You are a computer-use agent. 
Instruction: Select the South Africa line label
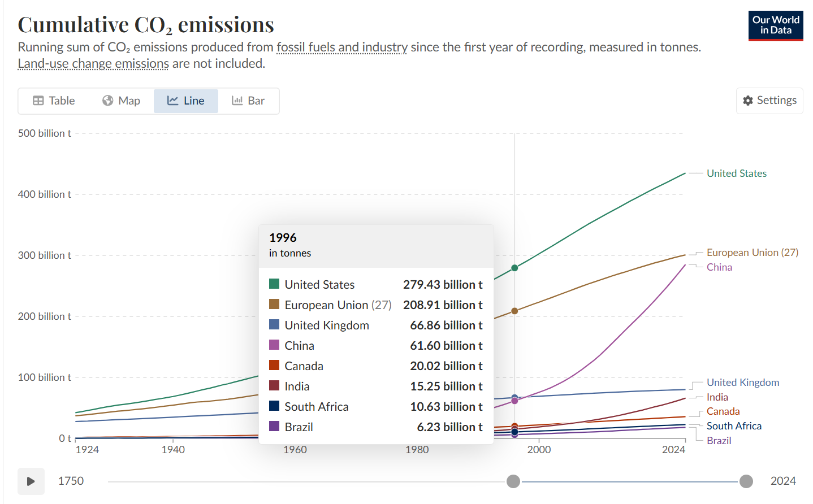[733, 426]
